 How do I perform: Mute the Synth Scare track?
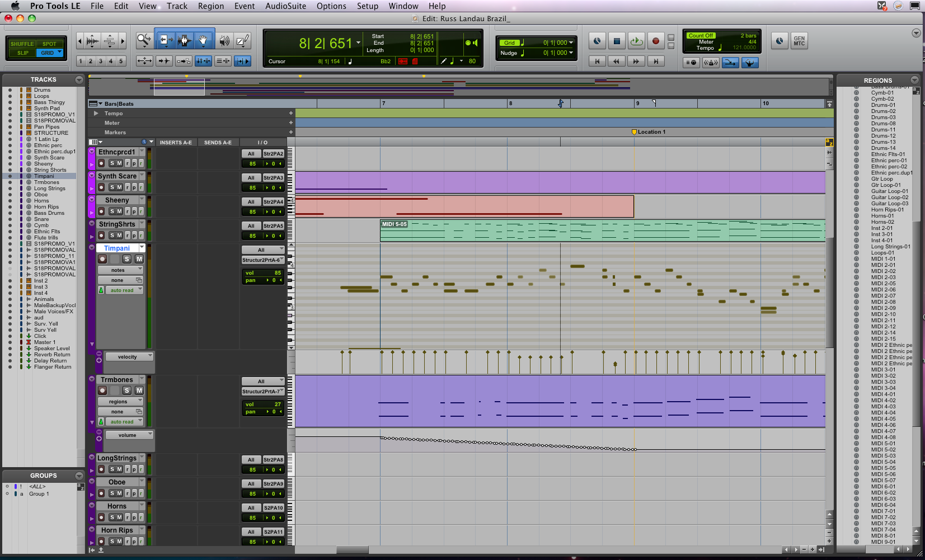(119, 187)
